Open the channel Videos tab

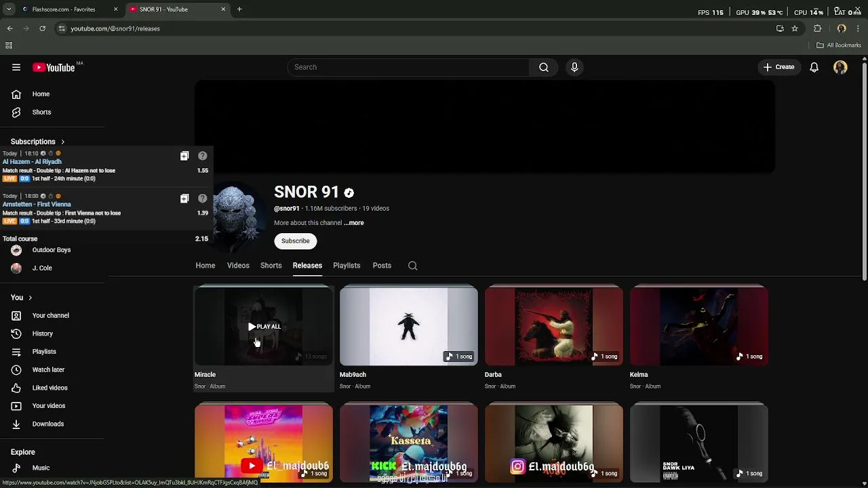click(x=238, y=266)
